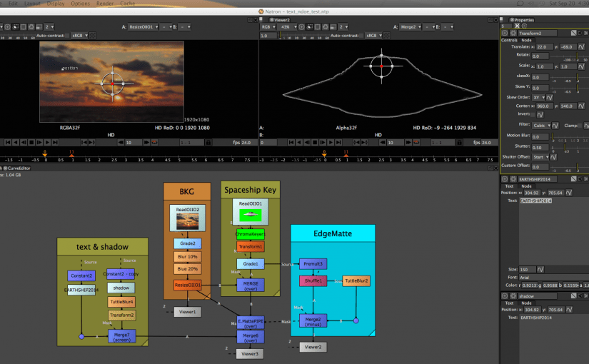This screenshot has height=364, width=589.
Task: Select the Viewer3 node
Action: [x=250, y=354]
